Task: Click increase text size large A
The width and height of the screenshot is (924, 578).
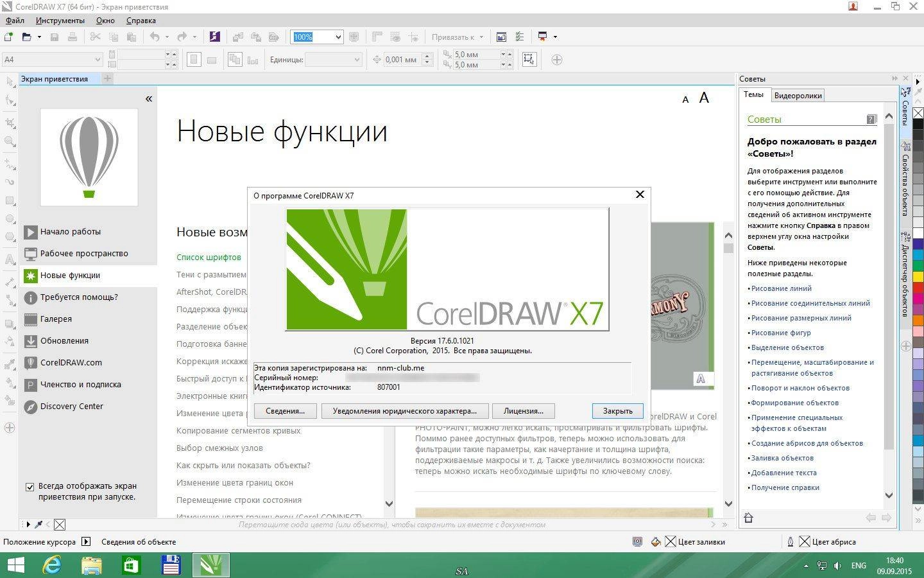Action: pos(704,98)
